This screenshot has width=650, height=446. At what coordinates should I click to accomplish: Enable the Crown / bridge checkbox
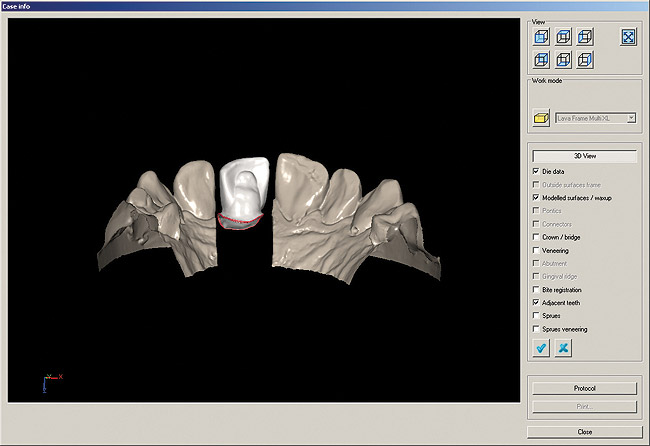[537, 237]
